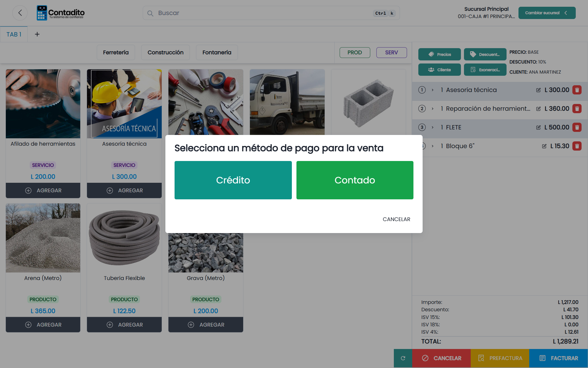Add Grava (Metro) via AGREGAR

tap(206, 325)
